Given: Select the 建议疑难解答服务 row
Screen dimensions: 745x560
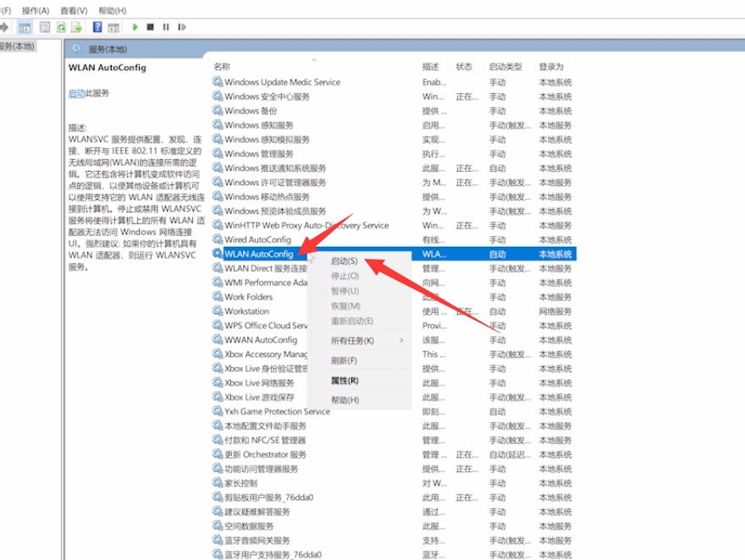Looking at the screenshot, I should coord(394,512).
